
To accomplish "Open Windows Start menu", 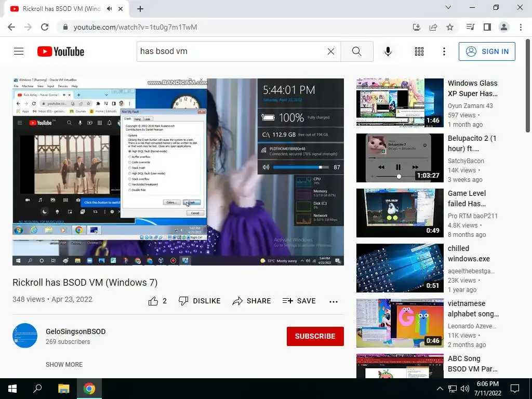I will (12, 389).
